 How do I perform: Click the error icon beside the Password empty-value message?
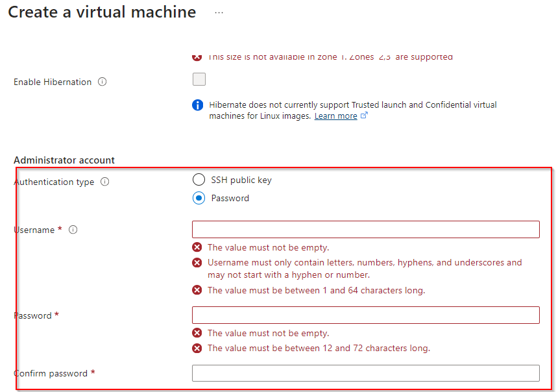[x=197, y=333]
